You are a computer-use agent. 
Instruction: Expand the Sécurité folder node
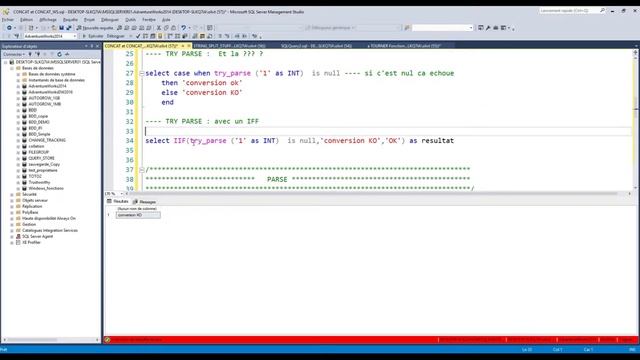12,194
